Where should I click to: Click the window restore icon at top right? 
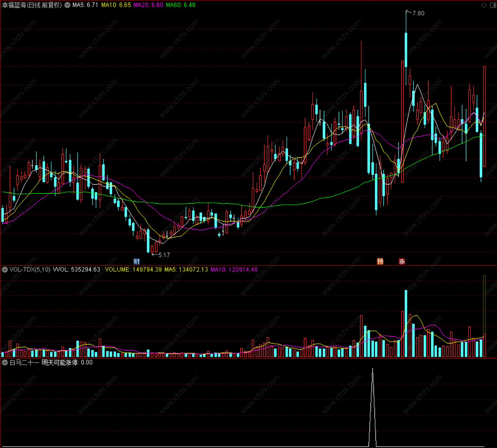492,5
